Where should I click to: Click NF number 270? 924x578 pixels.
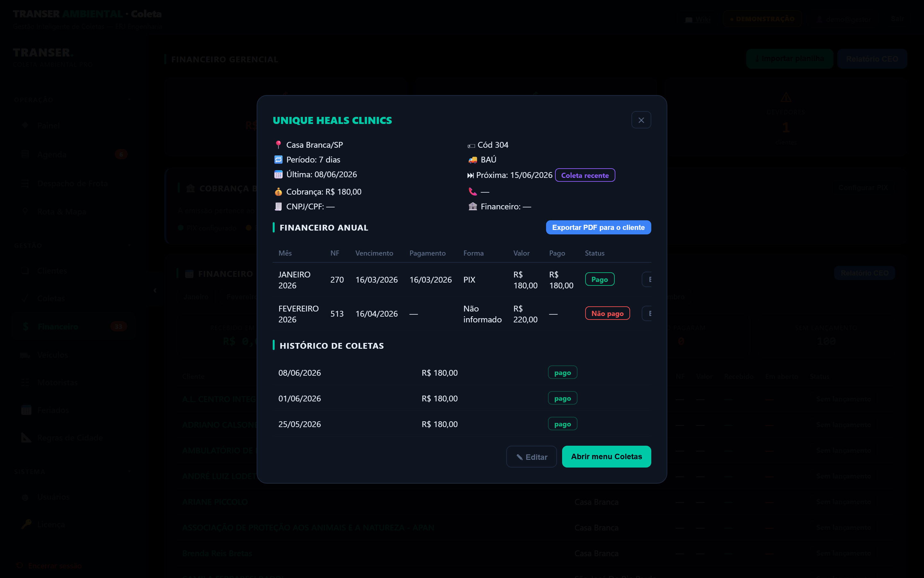click(337, 280)
